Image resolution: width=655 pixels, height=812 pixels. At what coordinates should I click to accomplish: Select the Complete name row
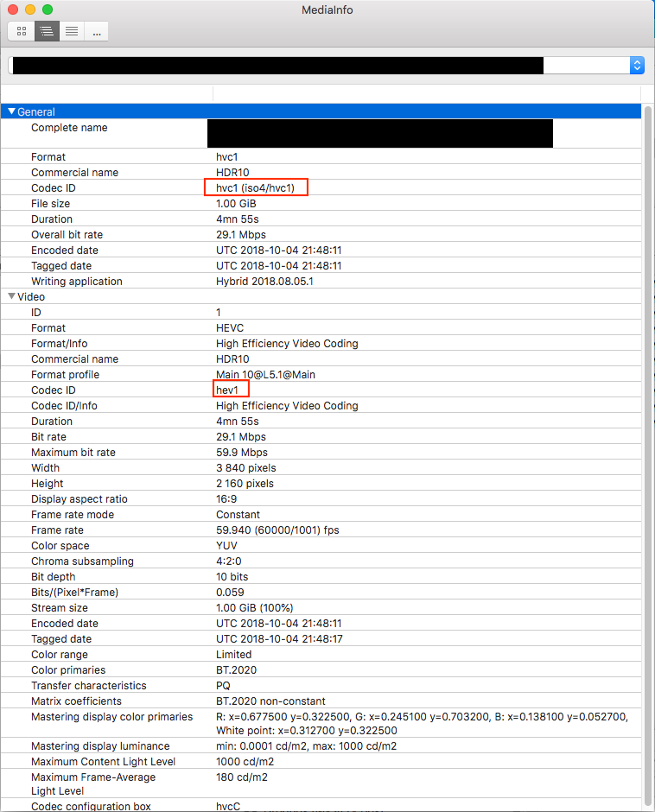pyautogui.click(x=69, y=128)
